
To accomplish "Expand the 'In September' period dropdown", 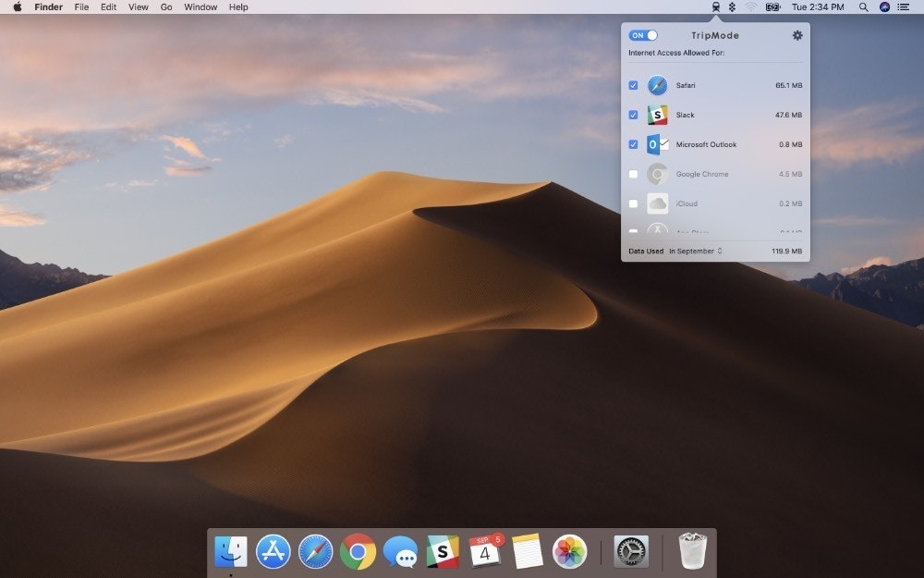I will 696,251.
